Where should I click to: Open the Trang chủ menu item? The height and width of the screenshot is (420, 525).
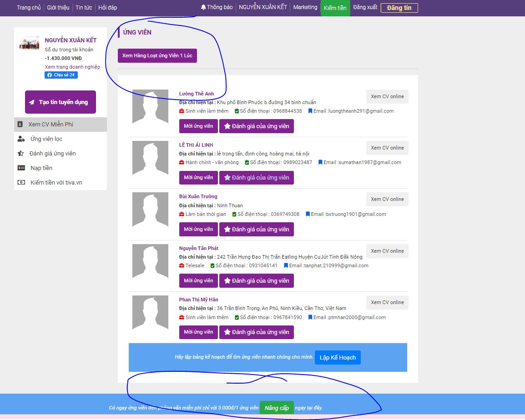coord(29,8)
